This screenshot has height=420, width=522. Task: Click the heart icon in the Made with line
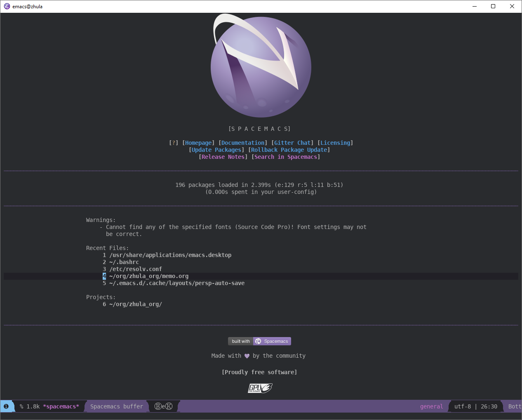tap(247, 355)
